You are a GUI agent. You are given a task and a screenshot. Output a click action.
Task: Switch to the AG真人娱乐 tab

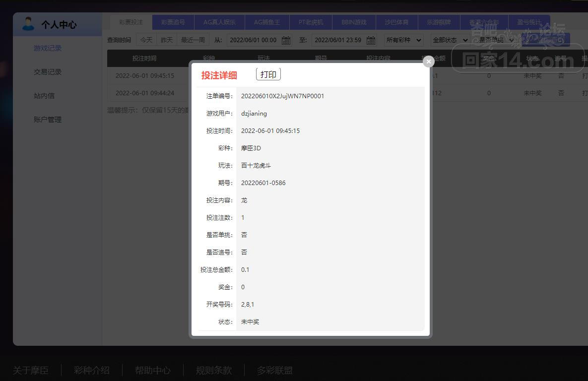[219, 22]
